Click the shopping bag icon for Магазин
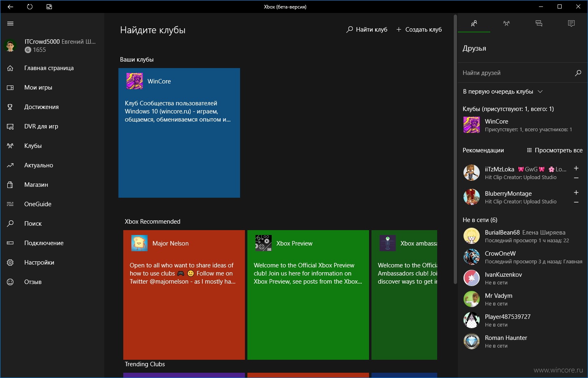 click(x=11, y=185)
